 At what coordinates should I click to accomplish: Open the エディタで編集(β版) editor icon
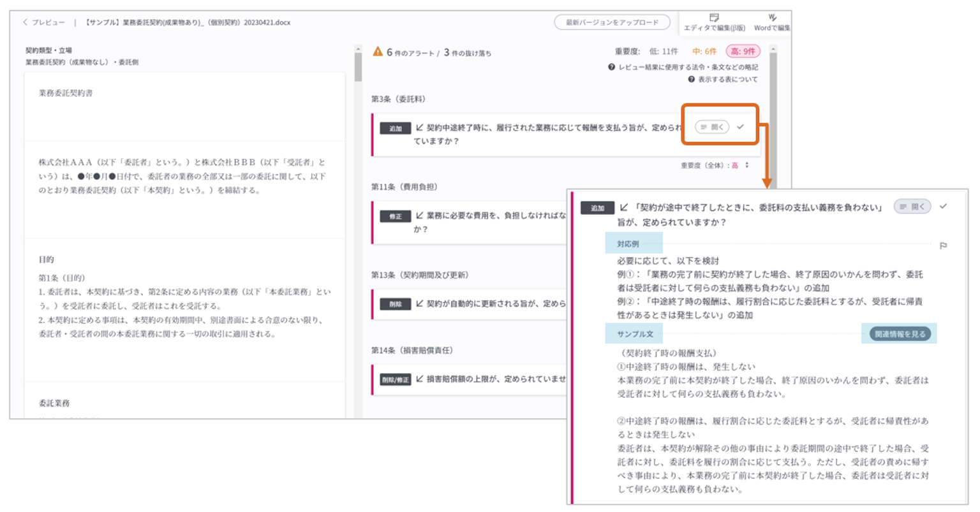(714, 18)
